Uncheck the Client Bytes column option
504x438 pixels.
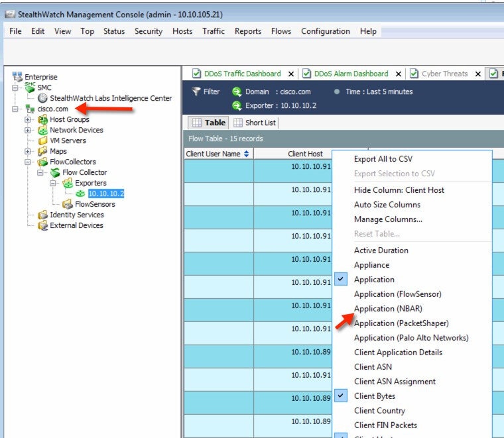[x=341, y=396]
